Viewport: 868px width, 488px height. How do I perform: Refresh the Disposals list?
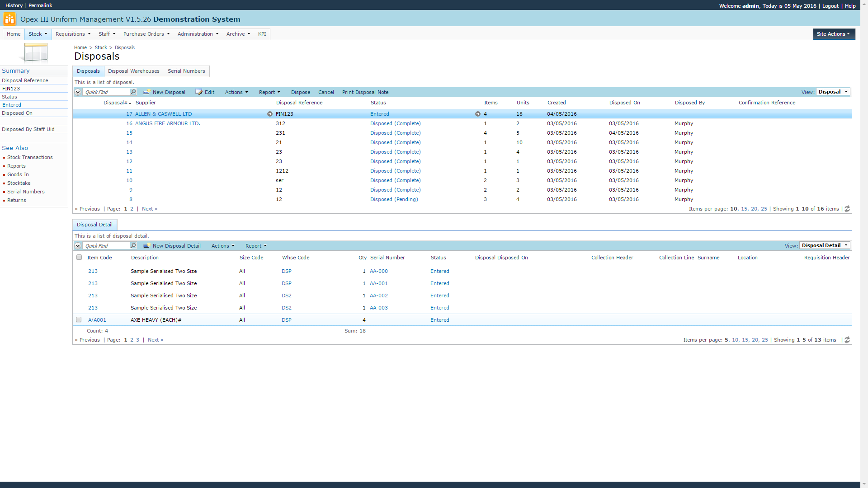[847, 209]
